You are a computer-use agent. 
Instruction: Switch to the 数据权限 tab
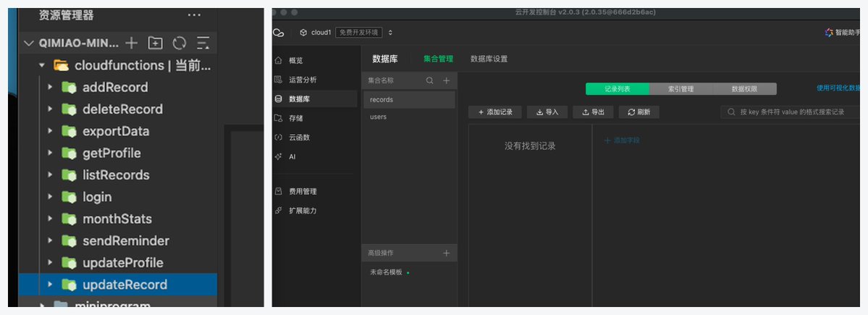pyautogui.click(x=744, y=88)
